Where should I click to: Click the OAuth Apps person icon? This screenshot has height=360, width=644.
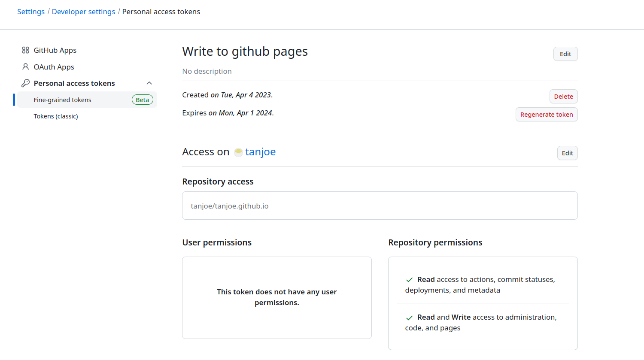(x=26, y=67)
